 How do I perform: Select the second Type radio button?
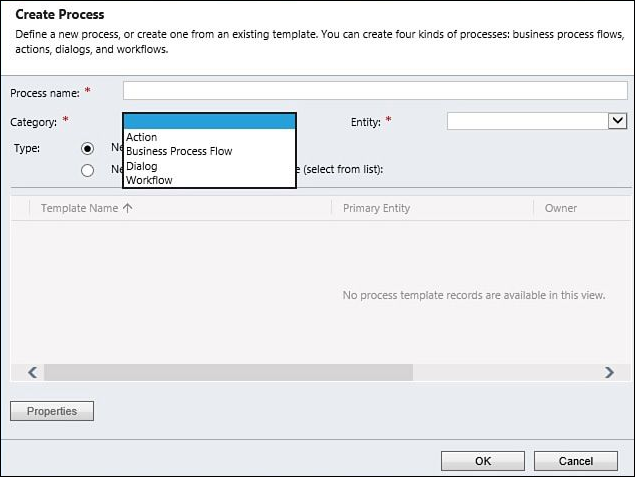tap(87, 170)
